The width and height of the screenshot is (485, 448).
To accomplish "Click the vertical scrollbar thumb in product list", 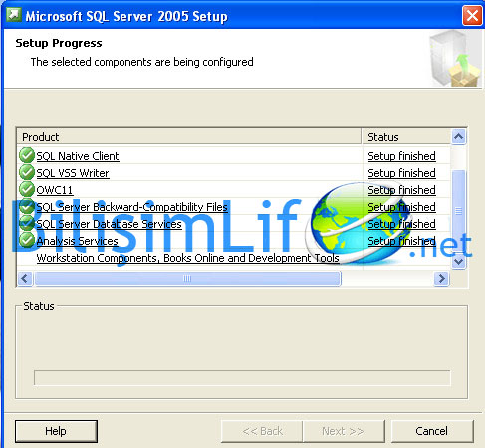I will pyautogui.click(x=458, y=211).
